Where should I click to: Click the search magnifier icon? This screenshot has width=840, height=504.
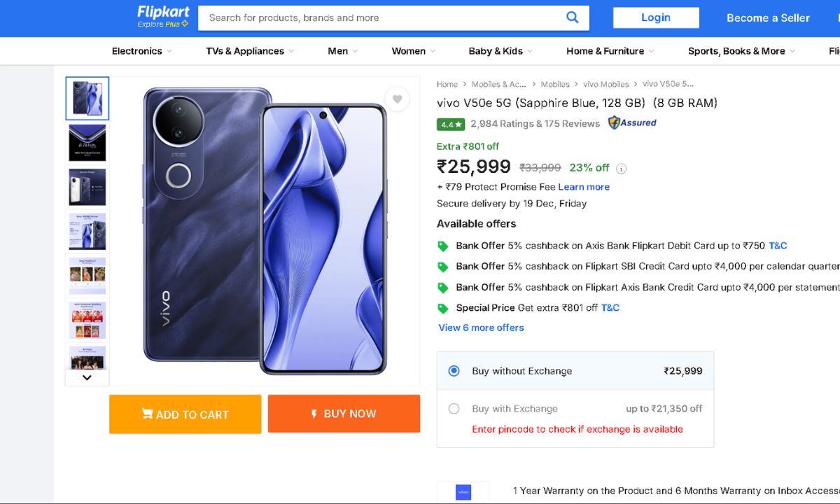[572, 17]
